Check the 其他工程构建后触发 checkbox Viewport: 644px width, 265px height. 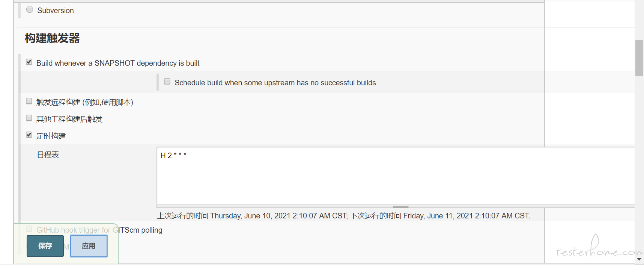point(29,118)
